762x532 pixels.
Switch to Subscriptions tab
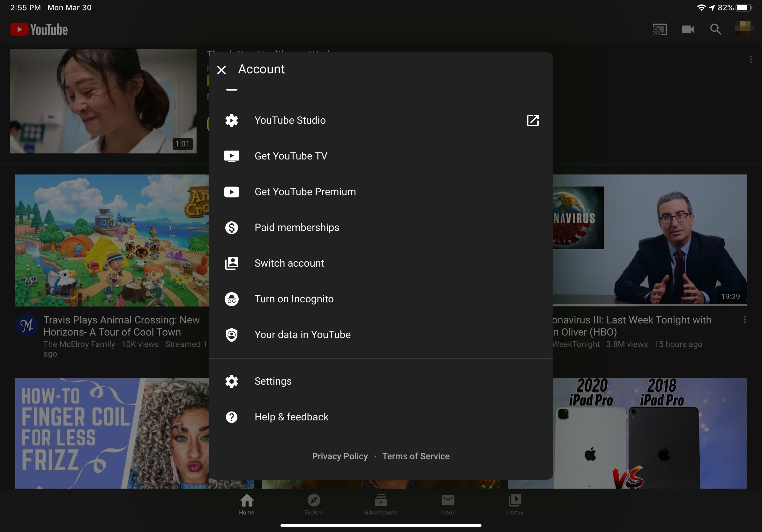pyautogui.click(x=381, y=505)
